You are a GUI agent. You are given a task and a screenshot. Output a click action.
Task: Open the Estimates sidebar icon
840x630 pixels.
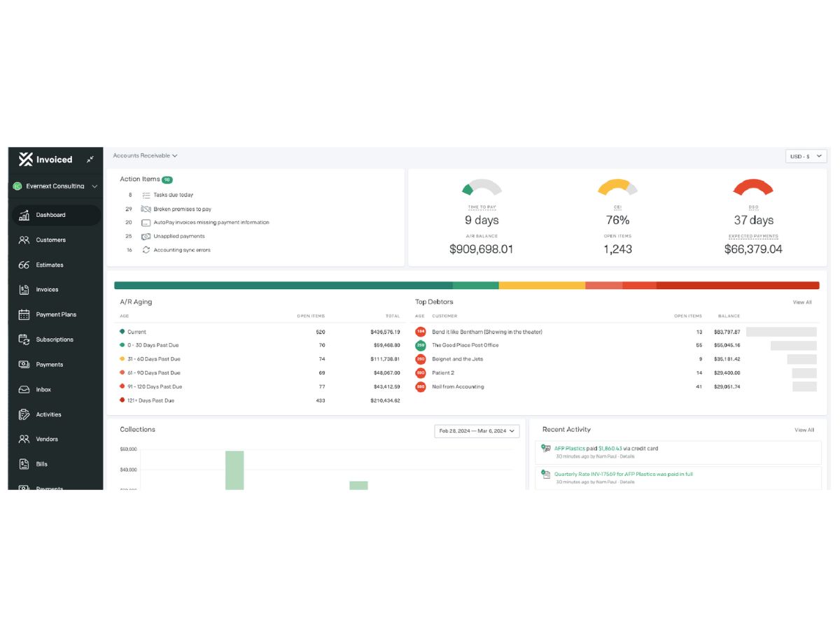click(x=24, y=265)
